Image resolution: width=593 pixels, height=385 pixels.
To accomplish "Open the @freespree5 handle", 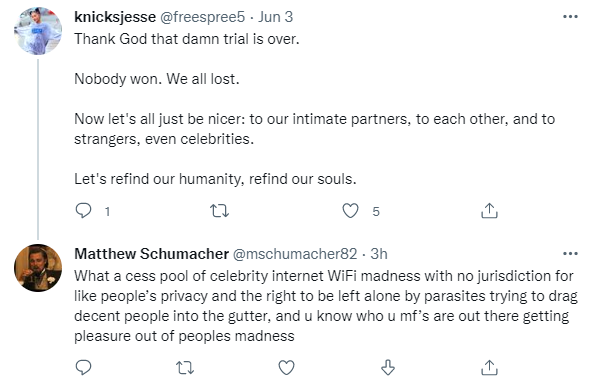I will click(203, 17).
